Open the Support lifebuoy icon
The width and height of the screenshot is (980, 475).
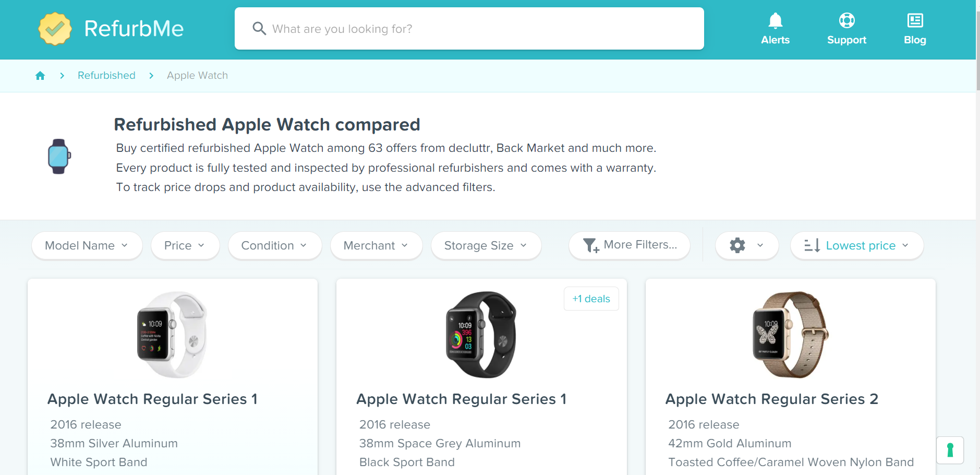coord(846,20)
